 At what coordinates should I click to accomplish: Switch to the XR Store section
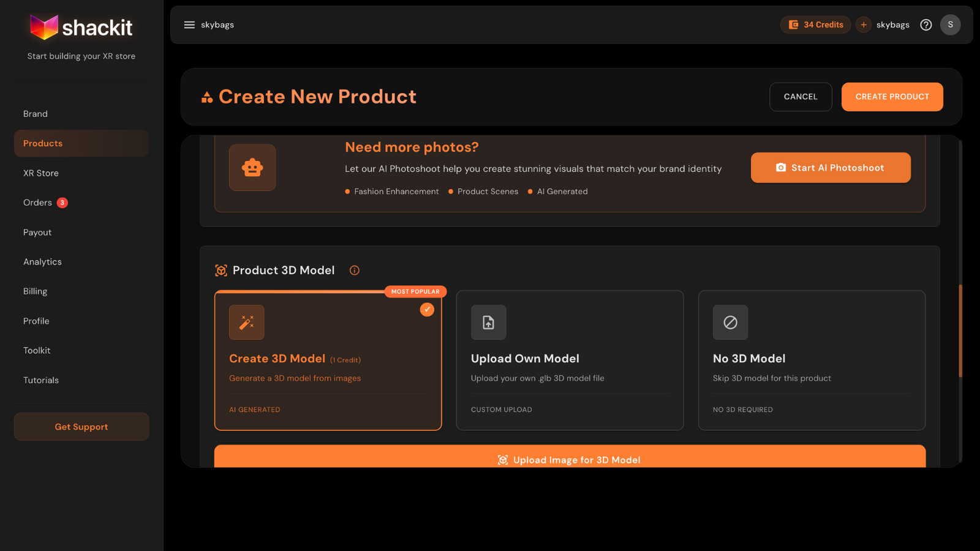coord(41,173)
